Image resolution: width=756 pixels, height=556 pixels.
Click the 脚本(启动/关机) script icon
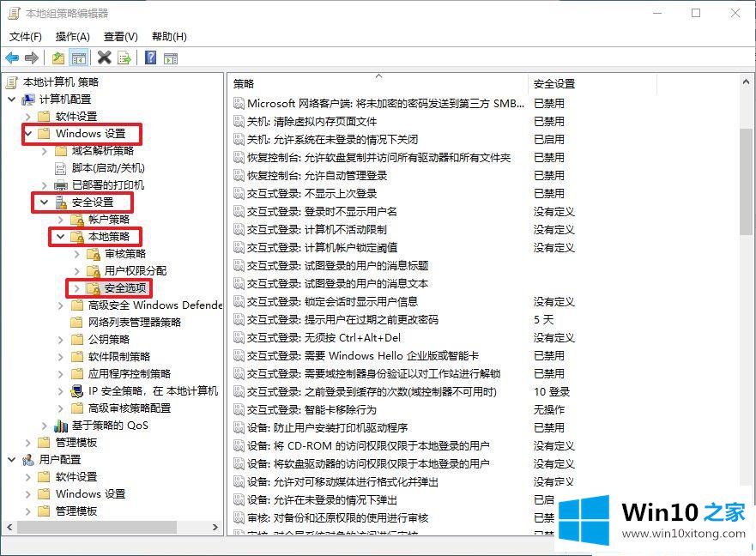coord(61,168)
